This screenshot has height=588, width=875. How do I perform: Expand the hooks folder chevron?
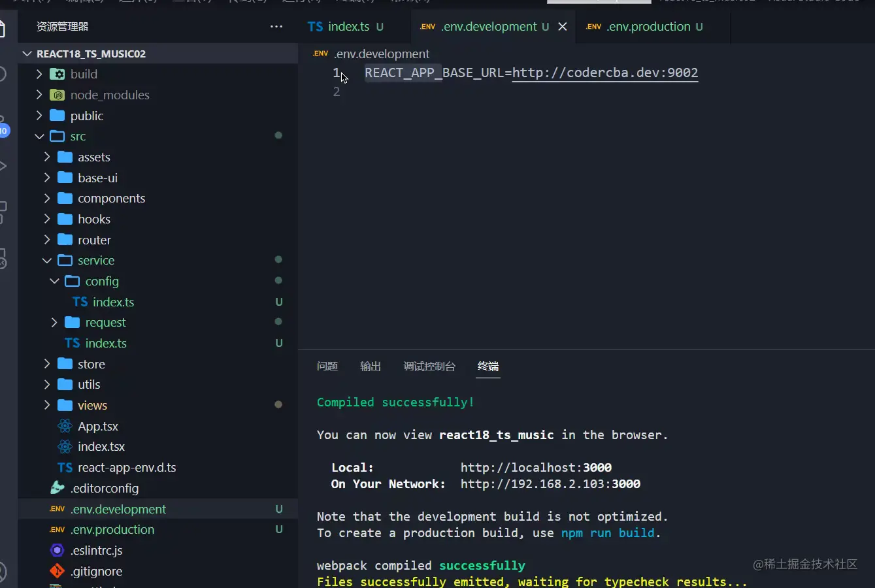coord(47,219)
